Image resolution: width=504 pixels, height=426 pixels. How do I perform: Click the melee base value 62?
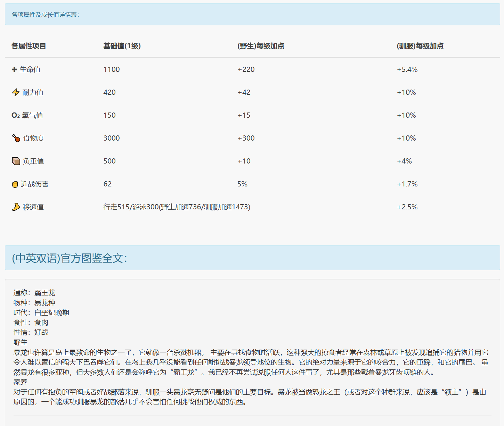107,184
